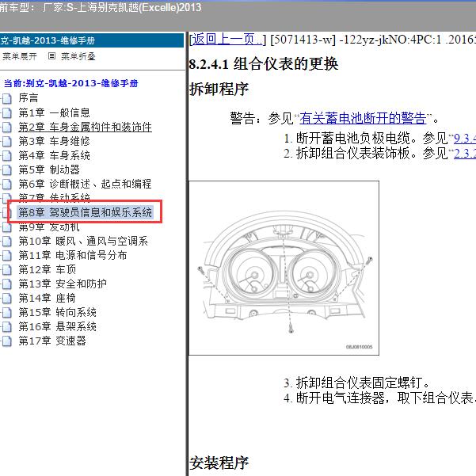The height and width of the screenshot is (476, 476).
Task: Click the page icon beside 第17章 变速器
Action: 6,341
